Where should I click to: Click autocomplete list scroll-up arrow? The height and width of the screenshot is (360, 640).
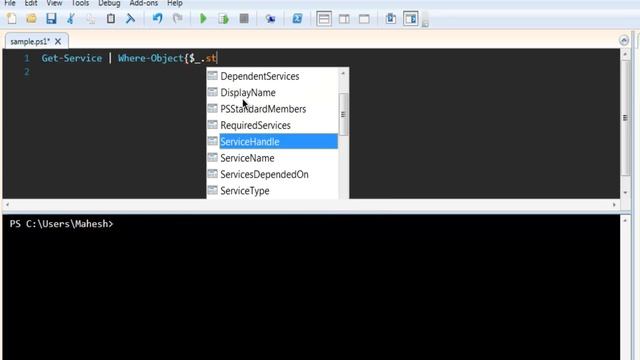tap(343, 73)
